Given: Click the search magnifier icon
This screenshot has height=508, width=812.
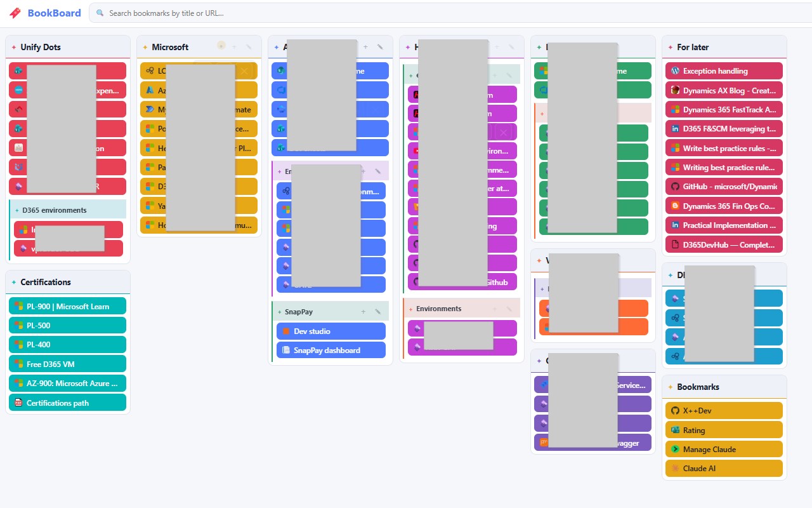Looking at the screenshot, I should point(100,13).
